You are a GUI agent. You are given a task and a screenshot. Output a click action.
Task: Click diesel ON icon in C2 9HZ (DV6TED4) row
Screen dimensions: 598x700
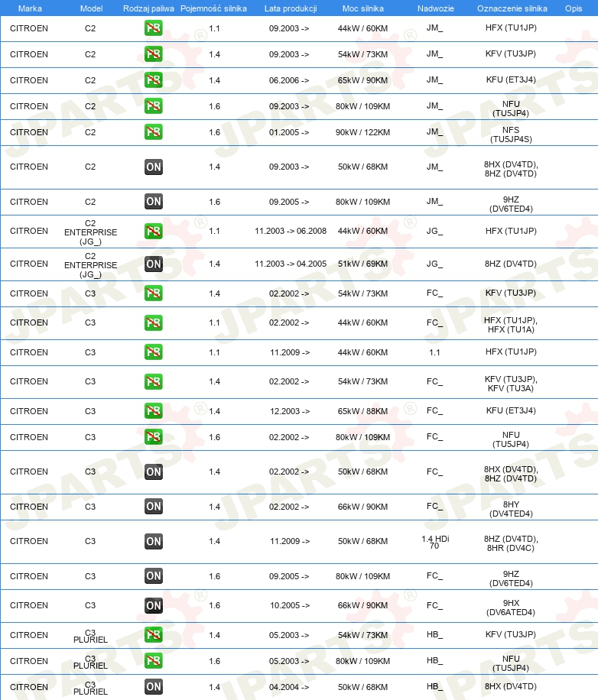(x=153, y=201)
